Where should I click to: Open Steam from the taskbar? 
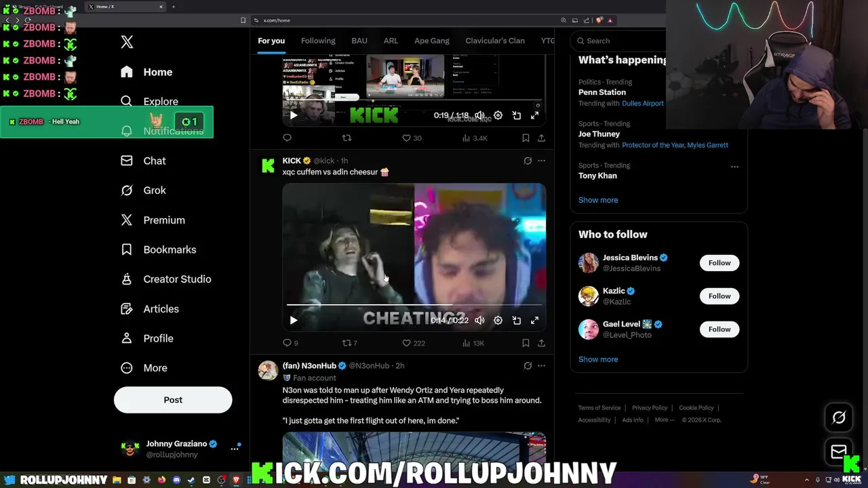point(191,480)
